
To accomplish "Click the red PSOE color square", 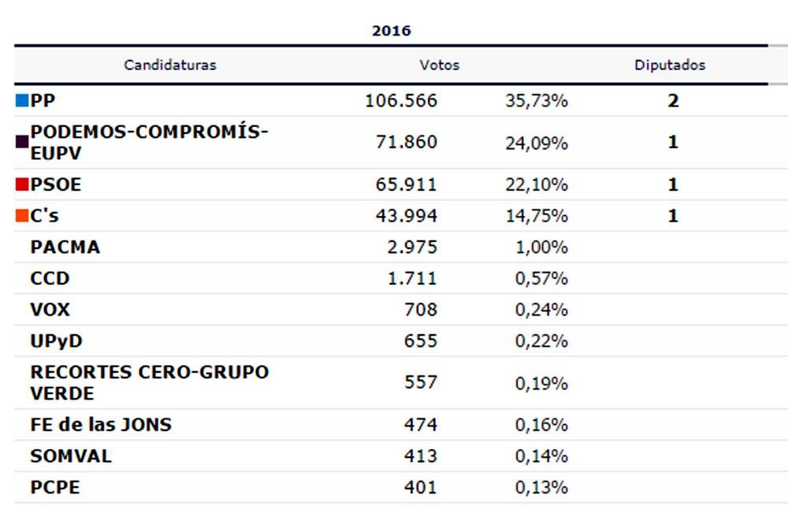I will (22, 185).
